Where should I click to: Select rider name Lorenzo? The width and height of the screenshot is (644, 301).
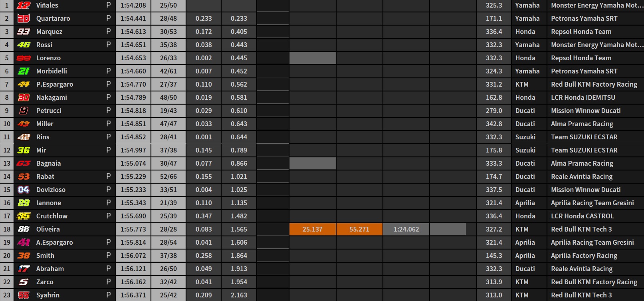(48, 58)
